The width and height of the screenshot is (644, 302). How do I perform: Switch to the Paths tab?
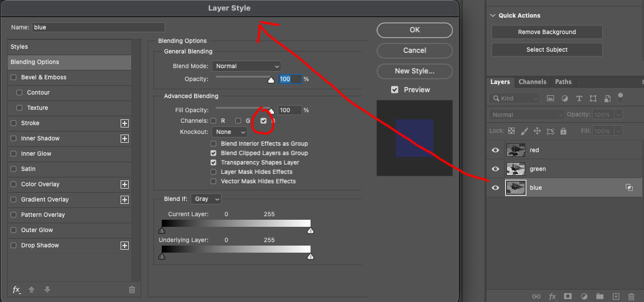(x=563, y=82)
